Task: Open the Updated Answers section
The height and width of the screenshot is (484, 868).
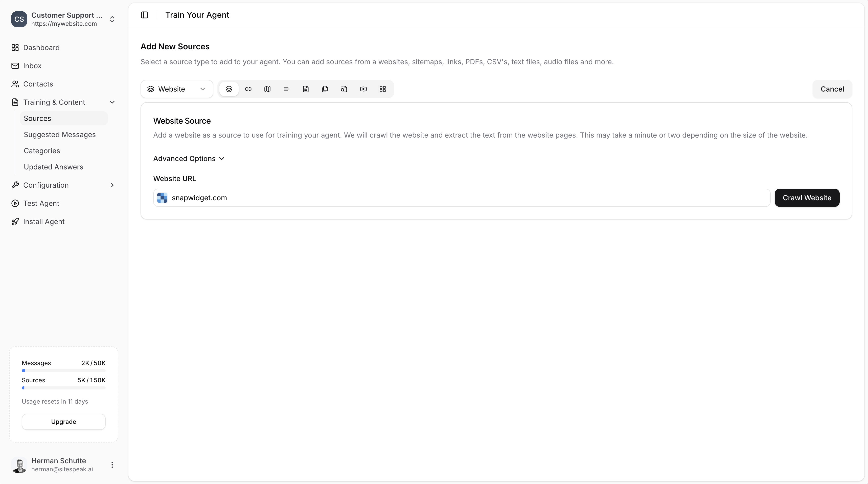Action: coord(53,167)
